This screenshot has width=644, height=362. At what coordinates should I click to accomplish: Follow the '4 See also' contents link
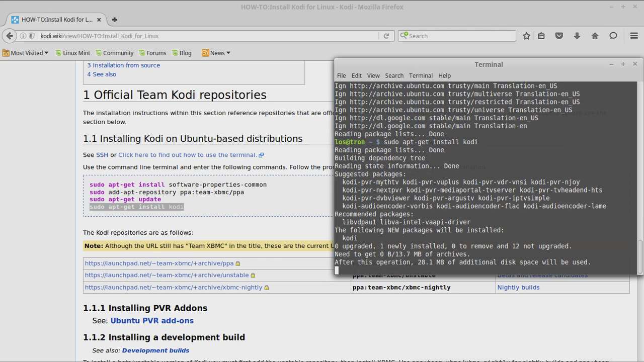102,74
